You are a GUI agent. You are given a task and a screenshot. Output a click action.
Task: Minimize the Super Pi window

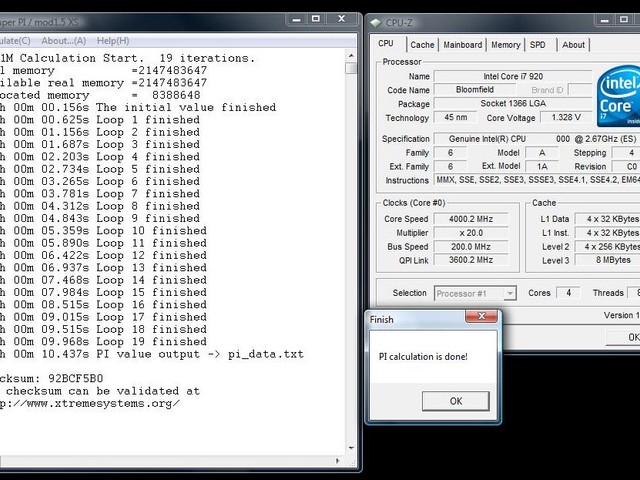pyautogui.click(x=296, y=19)
